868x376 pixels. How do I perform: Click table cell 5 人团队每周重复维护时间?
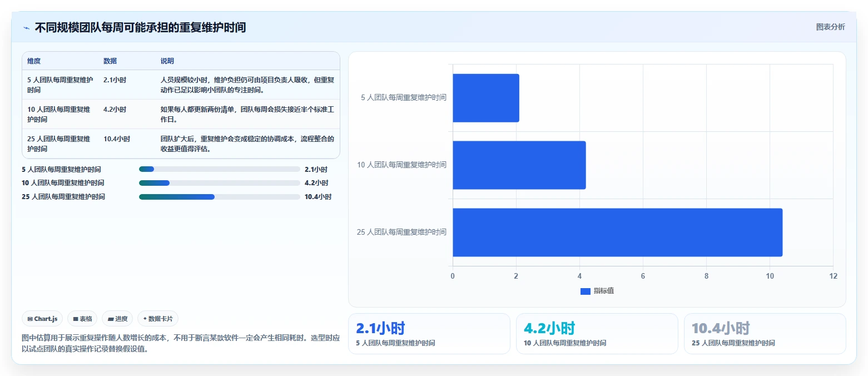[x=60, y=85]
